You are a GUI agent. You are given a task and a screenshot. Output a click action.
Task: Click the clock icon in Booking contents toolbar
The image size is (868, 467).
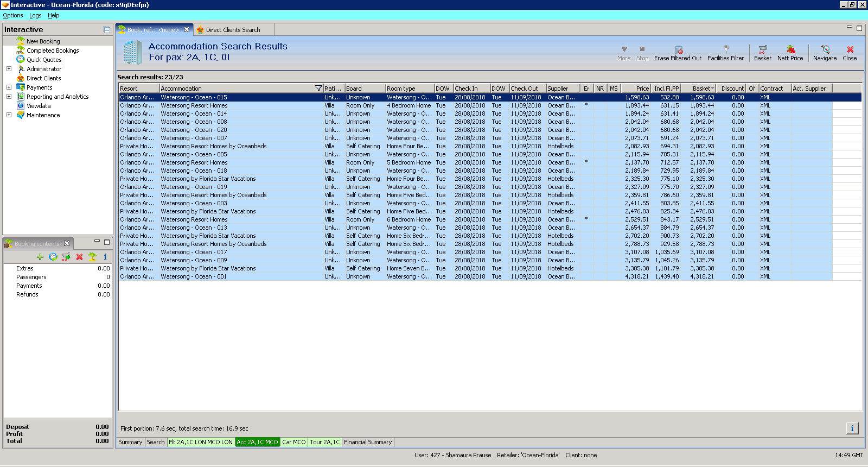[53, 257]
